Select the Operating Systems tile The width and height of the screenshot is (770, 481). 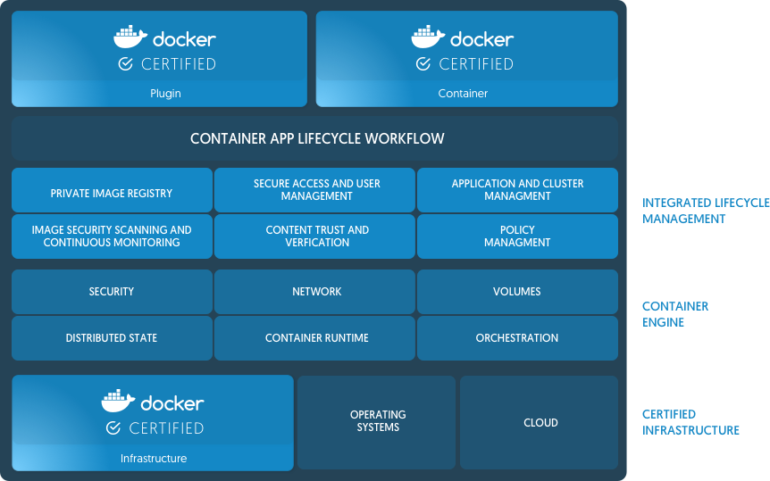pos(377,421)
